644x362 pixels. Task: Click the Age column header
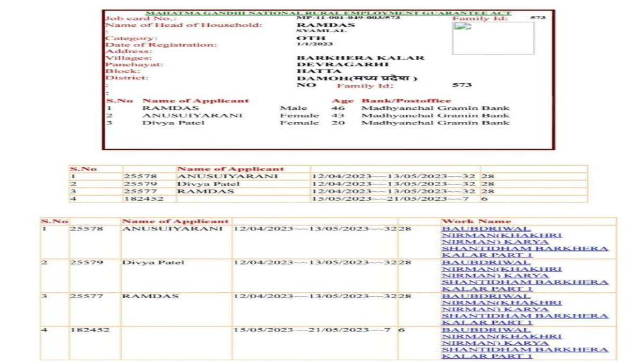click(x=342, y=101)
